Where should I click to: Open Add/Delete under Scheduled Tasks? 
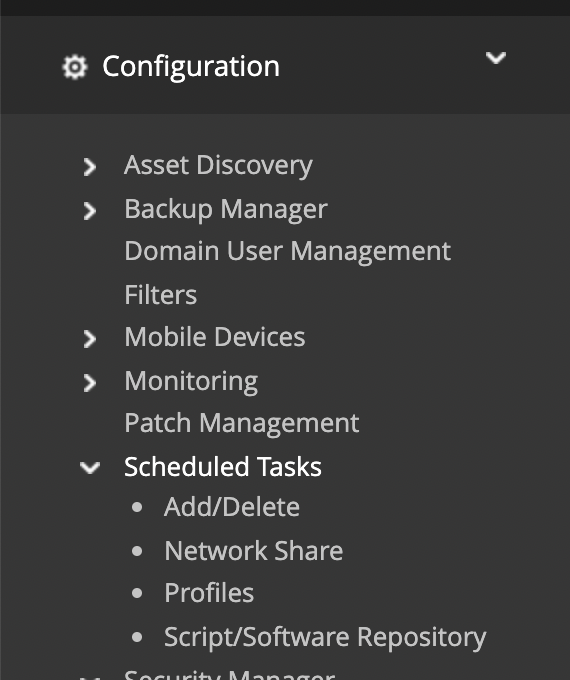(x=232, y=507)
